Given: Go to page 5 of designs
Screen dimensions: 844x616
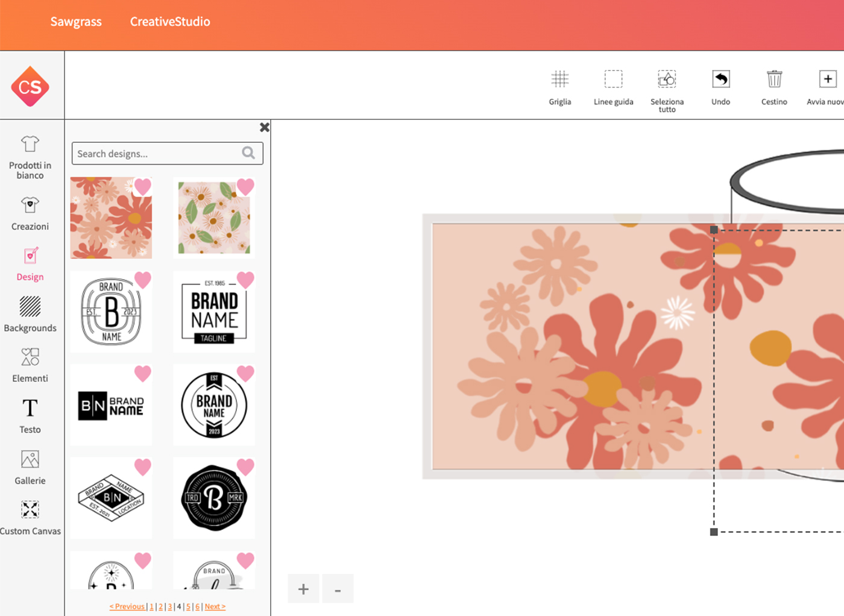Looking at the screenshot, I should click(x=188, y=606).
